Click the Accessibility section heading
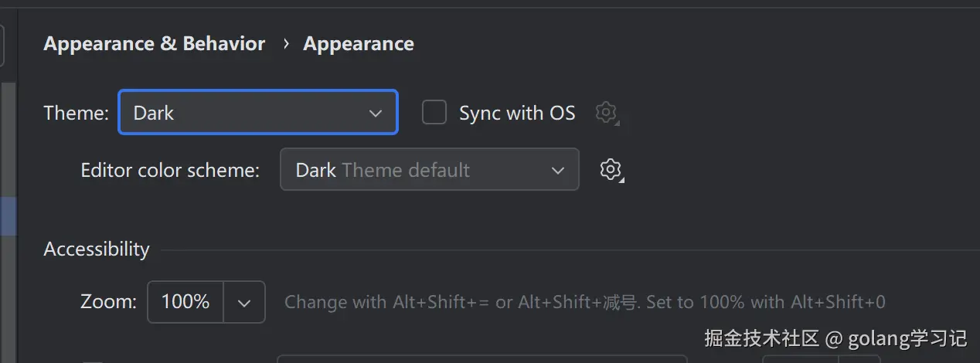Screen dimensions: 980x363 click(x=97, y=249)
